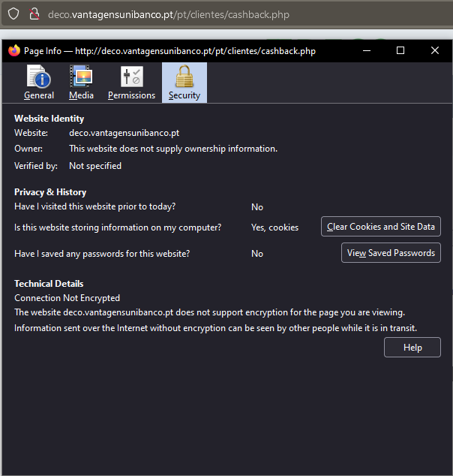This screenshot has height=476, width=453.
Task: Click the insecure padlock icon in address bar
Action: point(34,14)
